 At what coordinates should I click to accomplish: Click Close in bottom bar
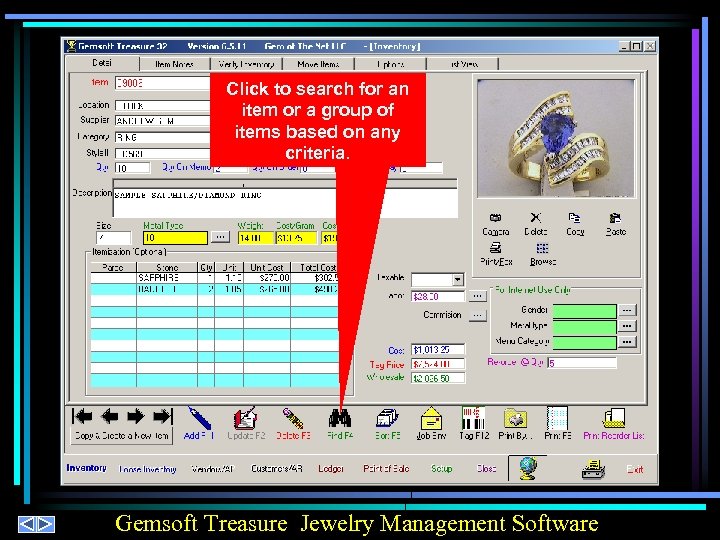point(486,469)
